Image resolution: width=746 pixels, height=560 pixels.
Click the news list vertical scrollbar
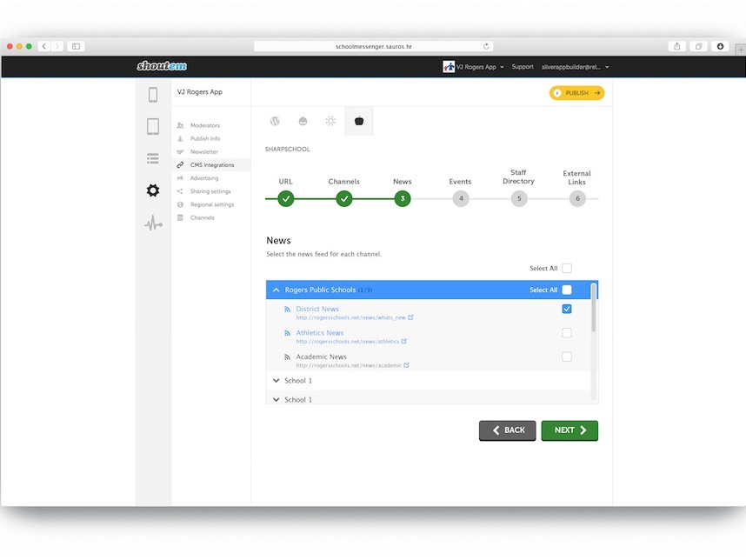[x=594, y=309]
